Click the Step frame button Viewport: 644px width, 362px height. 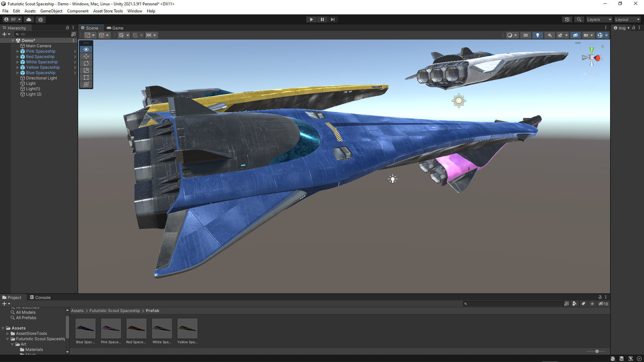(333, 19)
